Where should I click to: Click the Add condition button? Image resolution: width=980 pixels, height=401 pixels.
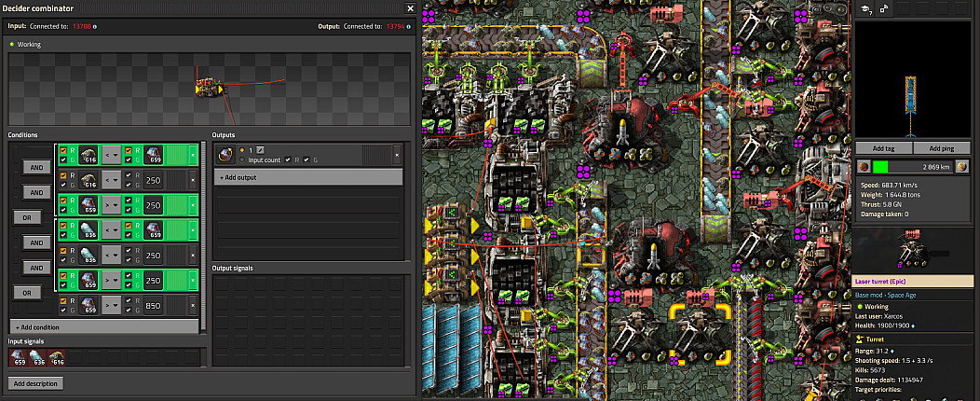(104, 327)
